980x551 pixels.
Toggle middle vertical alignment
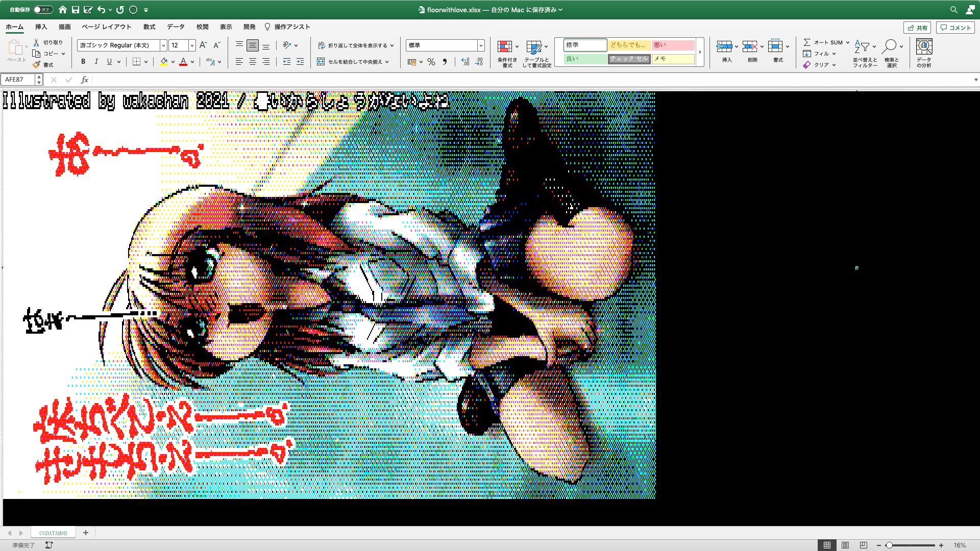[x=253, y=45]
